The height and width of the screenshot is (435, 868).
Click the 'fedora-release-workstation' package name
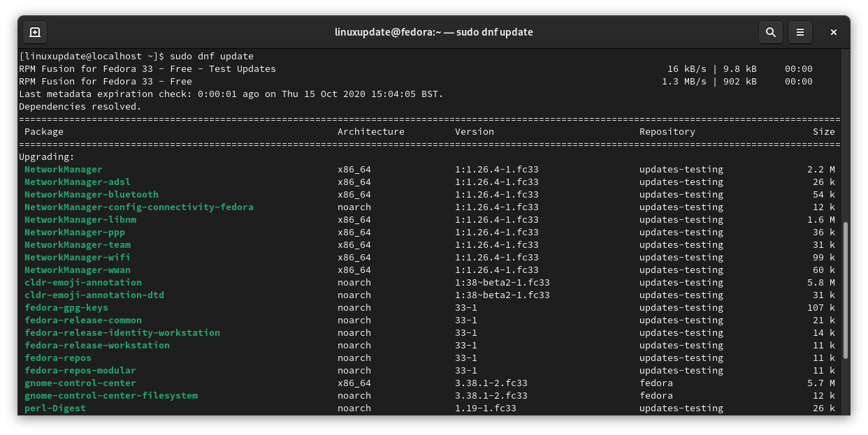(x=97, y=345)
